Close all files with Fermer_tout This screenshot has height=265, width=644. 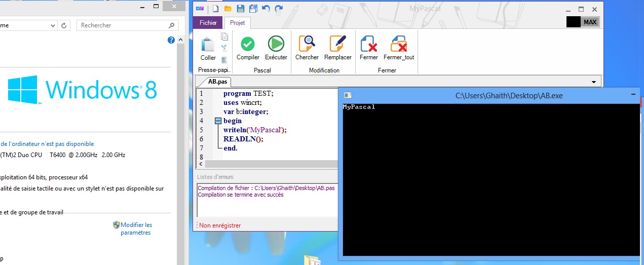(x=399, y=49)
